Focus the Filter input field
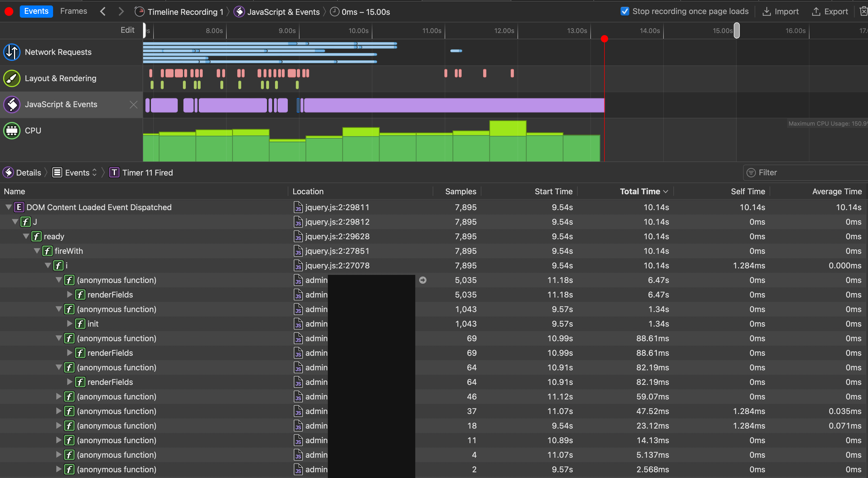868x478 pixels. (x=805, y=172)
